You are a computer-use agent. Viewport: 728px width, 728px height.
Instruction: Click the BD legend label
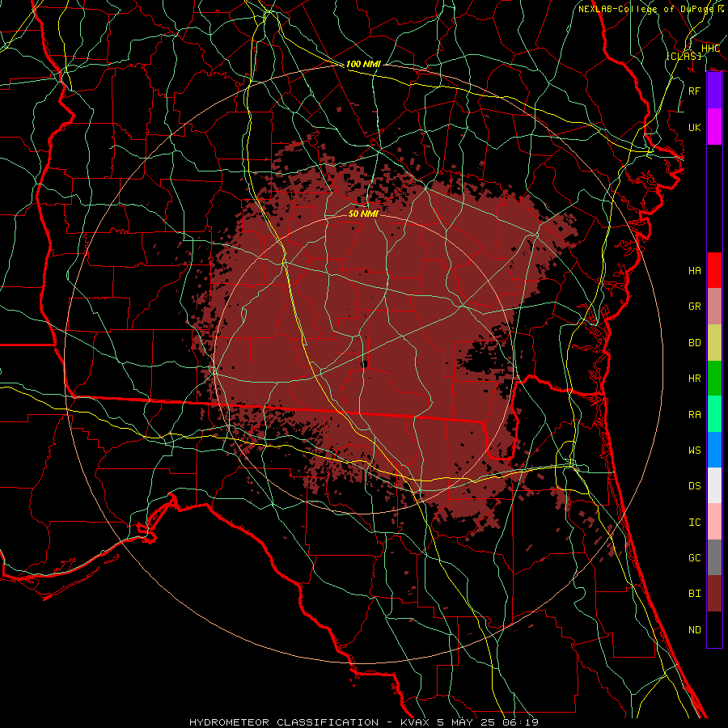point(695,343)
